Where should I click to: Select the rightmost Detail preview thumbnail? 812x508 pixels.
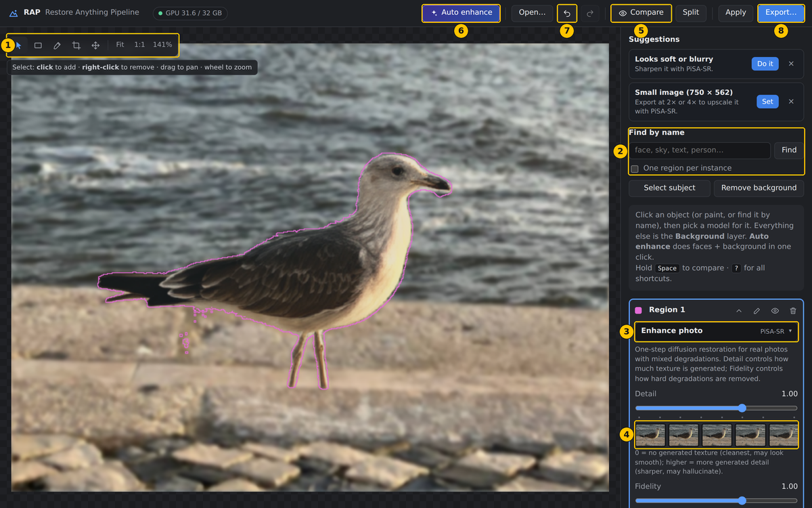pyautogui.click(x=784, y=435)
